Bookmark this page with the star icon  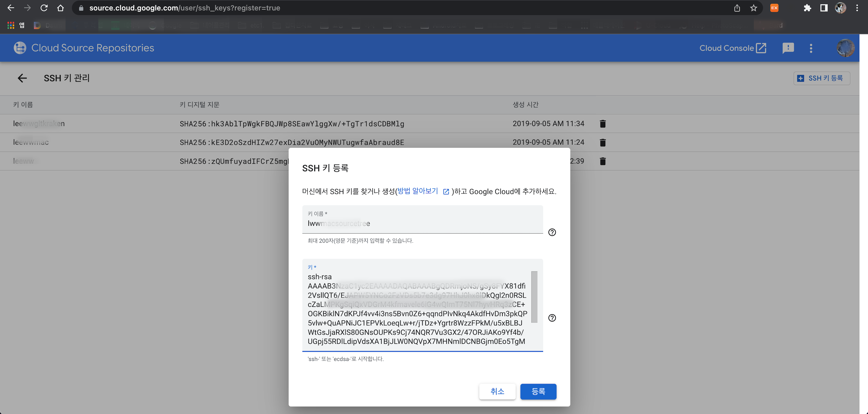coord(754,8)
